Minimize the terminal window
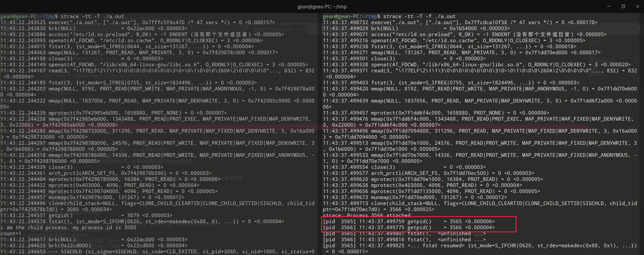644x255 pixels. 609,6
